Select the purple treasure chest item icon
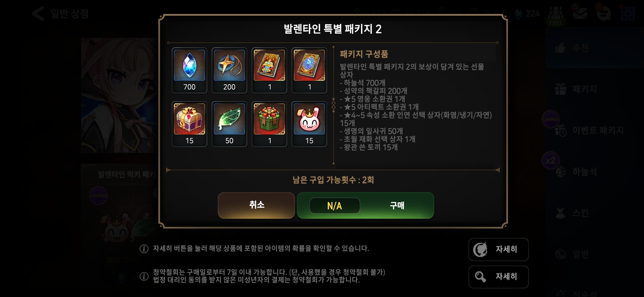644x297 pixels. click(189, 124)
